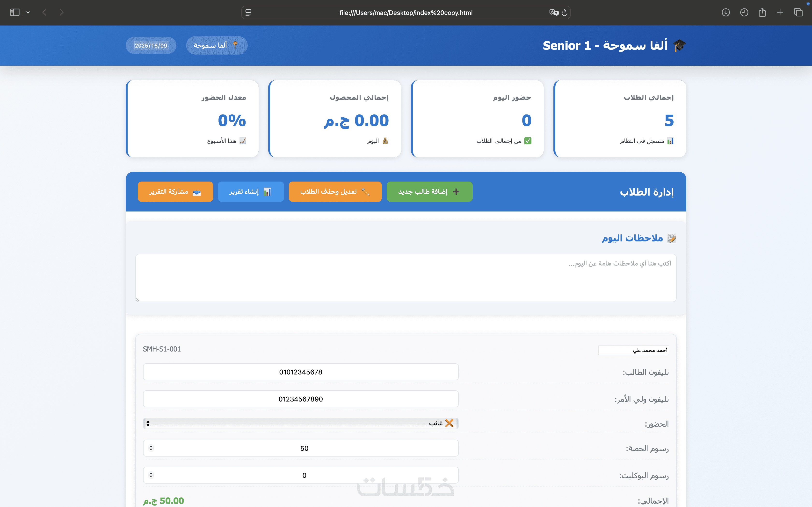Click the green إضافة طالب جديد button
812x507 pixels.
(429, 191)
